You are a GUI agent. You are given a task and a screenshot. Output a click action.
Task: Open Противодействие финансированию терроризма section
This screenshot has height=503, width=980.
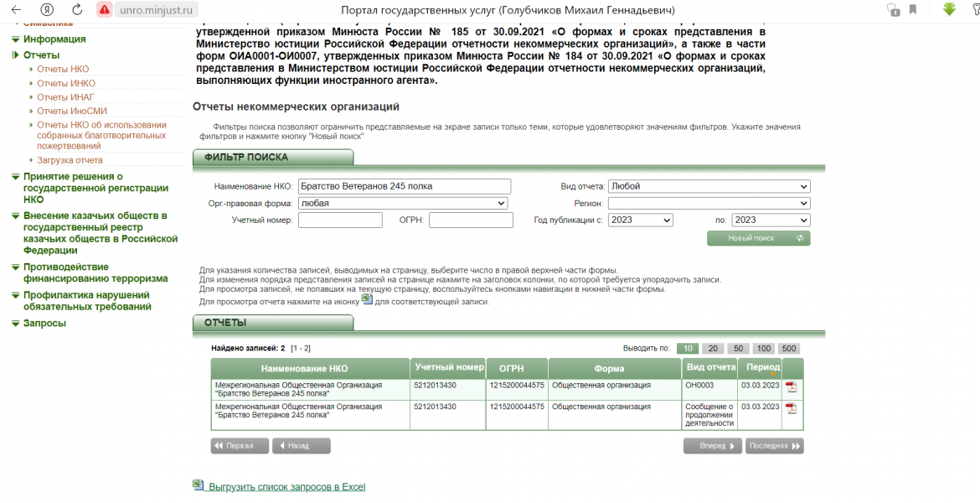(95, 272)
